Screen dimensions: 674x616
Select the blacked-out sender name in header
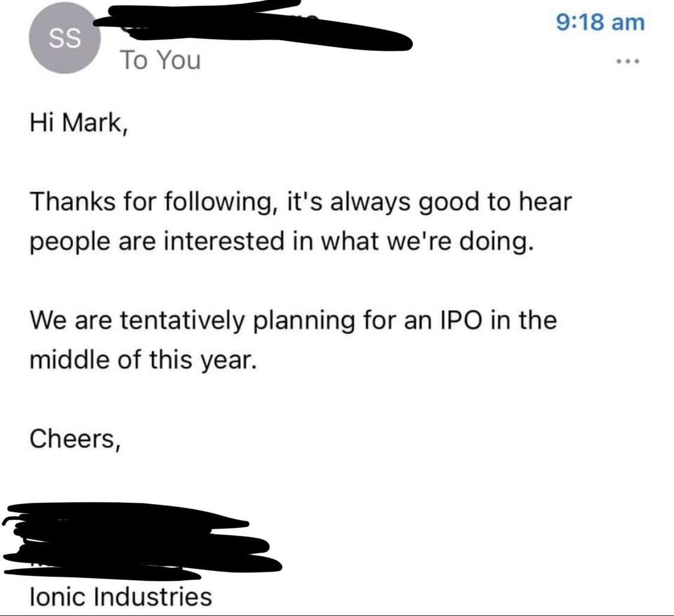[253, 26]
